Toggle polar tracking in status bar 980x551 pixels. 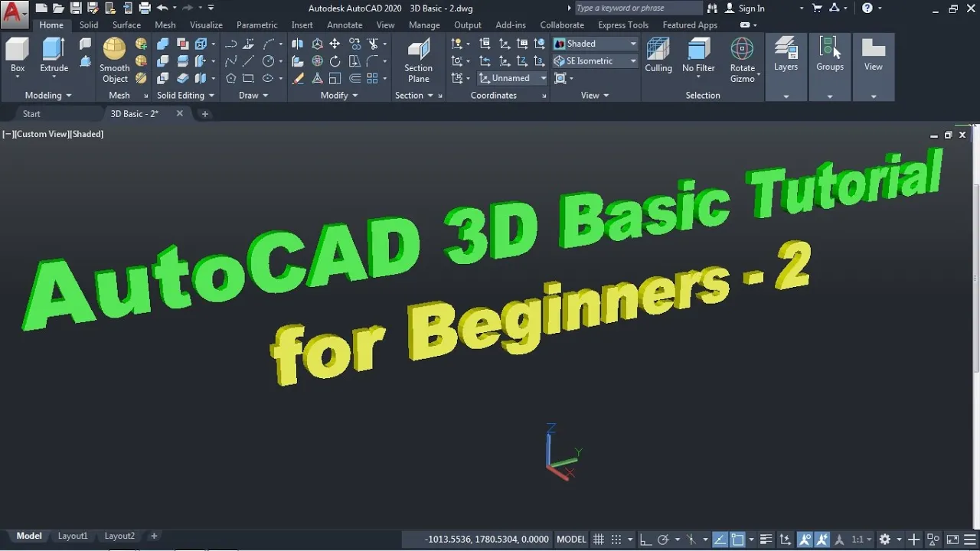click(x=664, y=539)
